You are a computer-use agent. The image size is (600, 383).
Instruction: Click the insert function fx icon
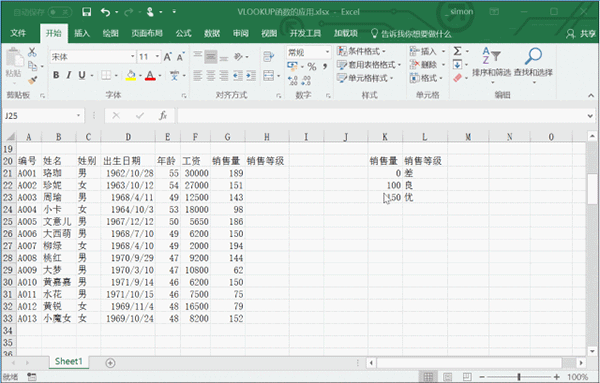pyautogui.click(x=163, y=115)
